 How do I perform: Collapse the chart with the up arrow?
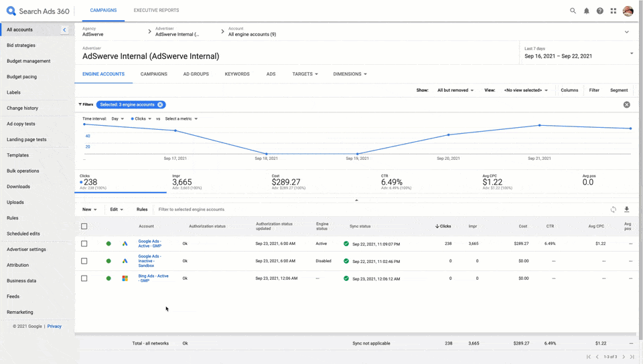(x=356, y=200)
